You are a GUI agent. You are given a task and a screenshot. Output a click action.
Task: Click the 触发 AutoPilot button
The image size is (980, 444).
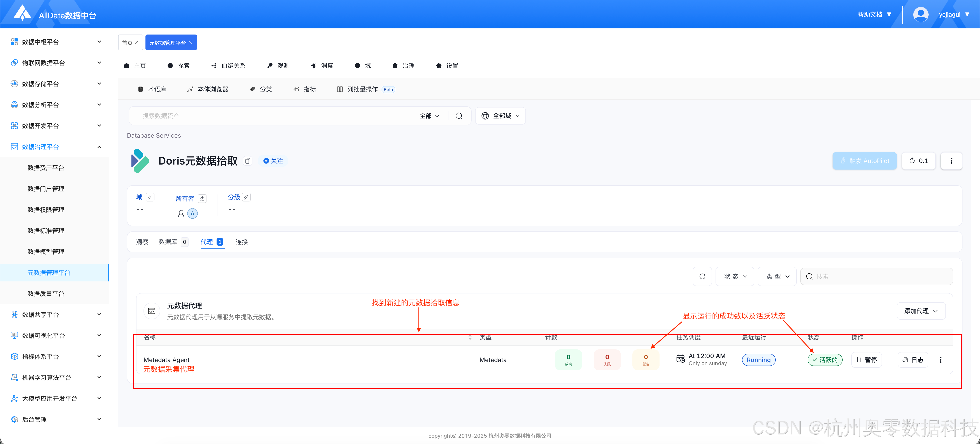pos(864,161)
